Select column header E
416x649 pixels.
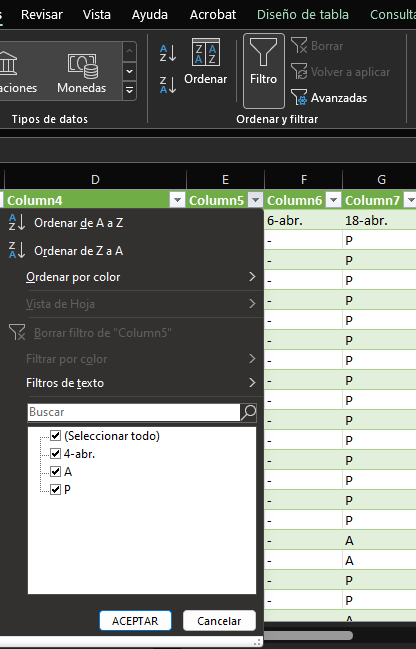pos(225,180)
